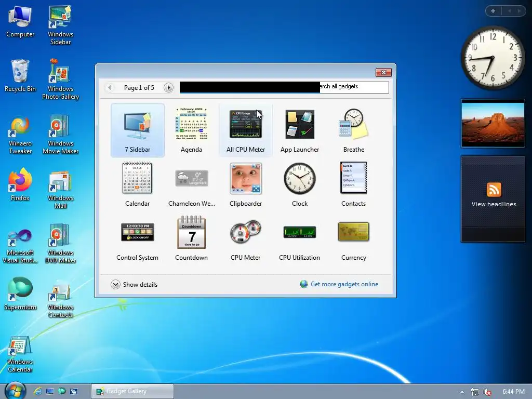Image resolution: width=532 pixels, height=399 pixels.
Task: Go to next gadget page
Action: coord(168,87)
